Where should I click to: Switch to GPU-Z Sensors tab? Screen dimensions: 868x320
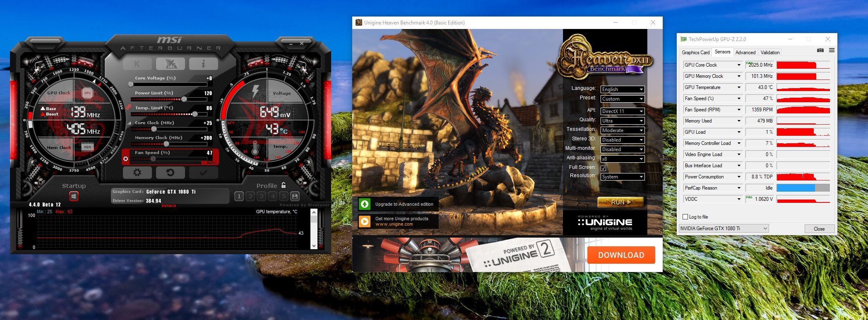point(722,52)
